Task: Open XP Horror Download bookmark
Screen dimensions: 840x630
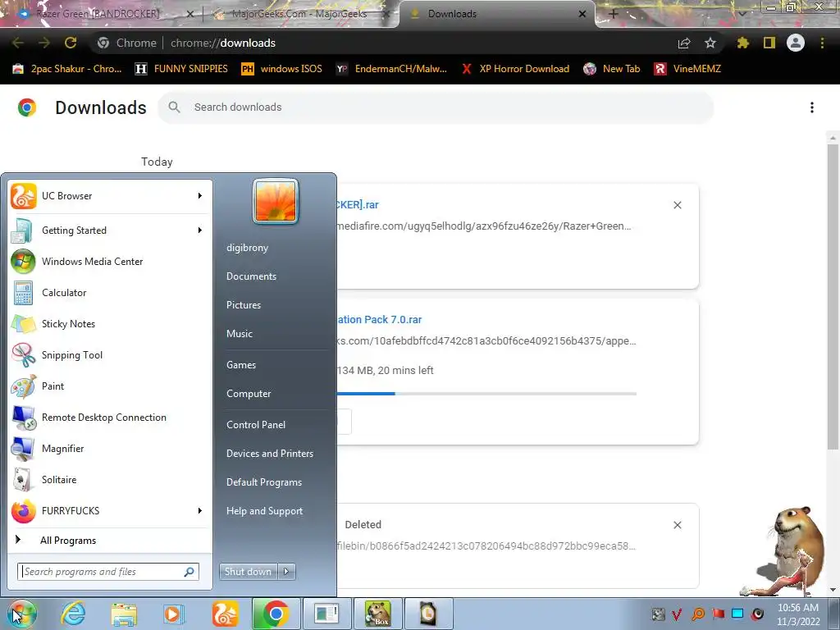Action: tap(515, 69)
